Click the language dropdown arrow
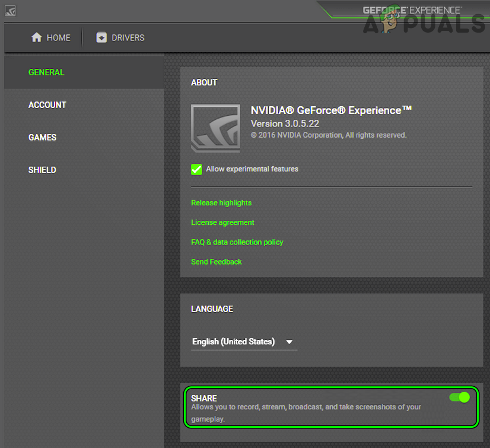The width and height of the screenshot is (490, 448). [289, 342]
